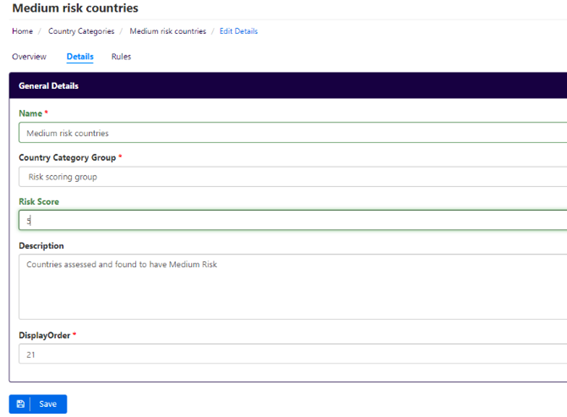Open Country Categories breadcrumb link
The width and height of the screenshot is (567, 417).
(81, 31)
